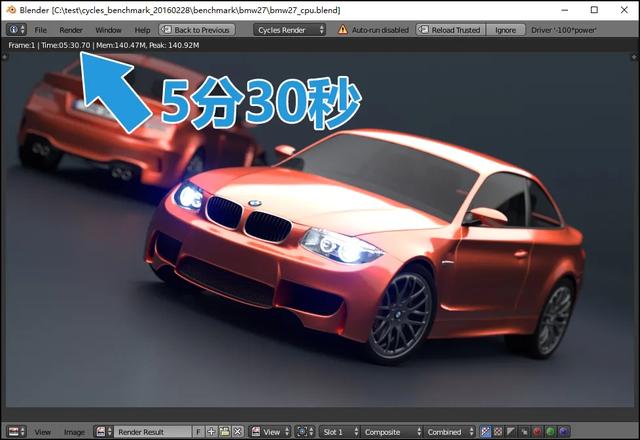This screenshot has width=640, height=440.
Task: Toggle the fake user F button
Action: [x=198, y=431]
